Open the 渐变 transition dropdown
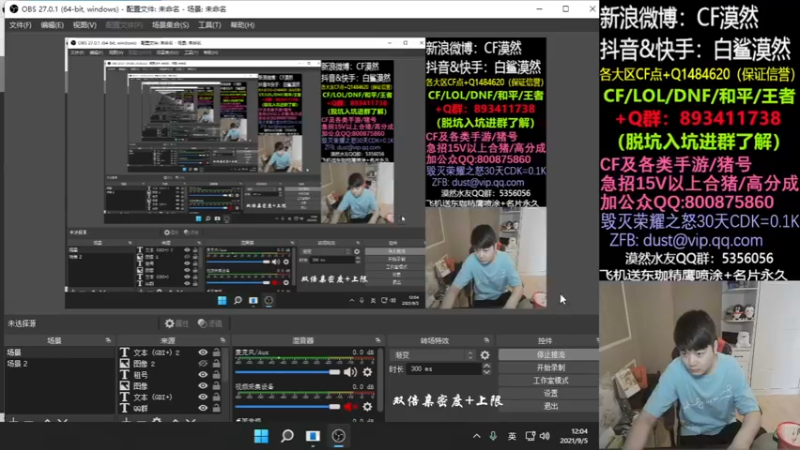 [433, 355]
